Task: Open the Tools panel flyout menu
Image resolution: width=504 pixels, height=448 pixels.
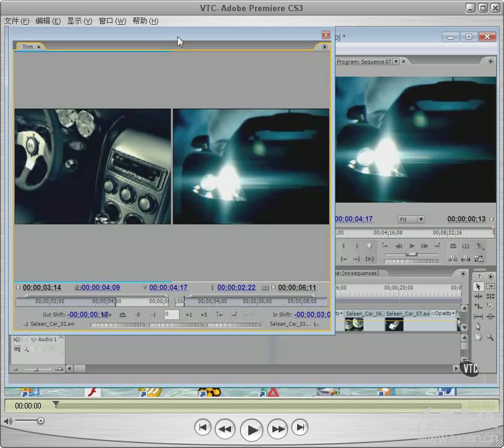Action: [490, 276]
